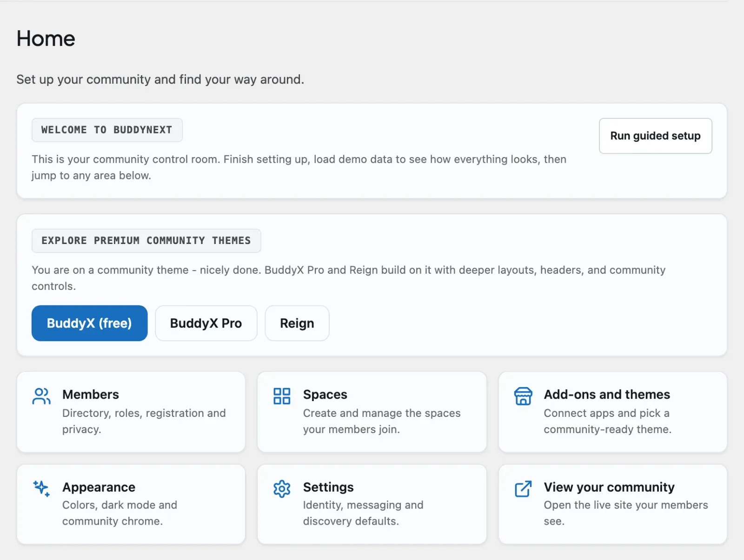Click the Appearance sparkle icon

[x=41, y=488]
